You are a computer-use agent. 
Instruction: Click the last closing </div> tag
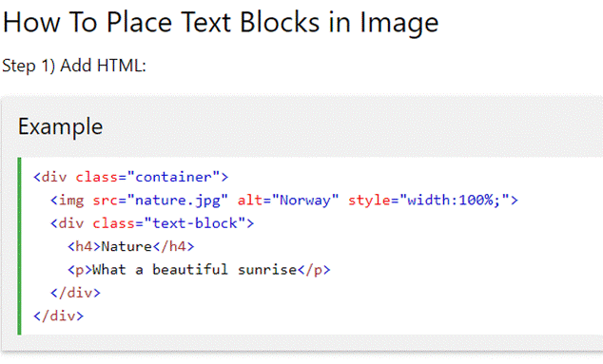58,316
